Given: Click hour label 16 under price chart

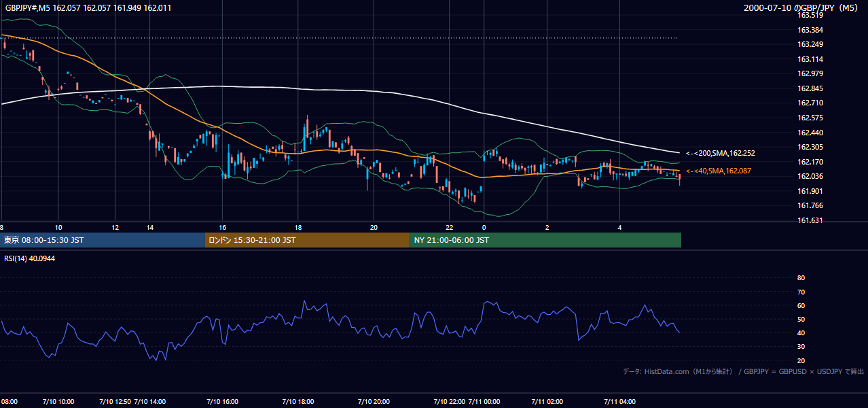Looking at the screenshot, I should 222,227.
